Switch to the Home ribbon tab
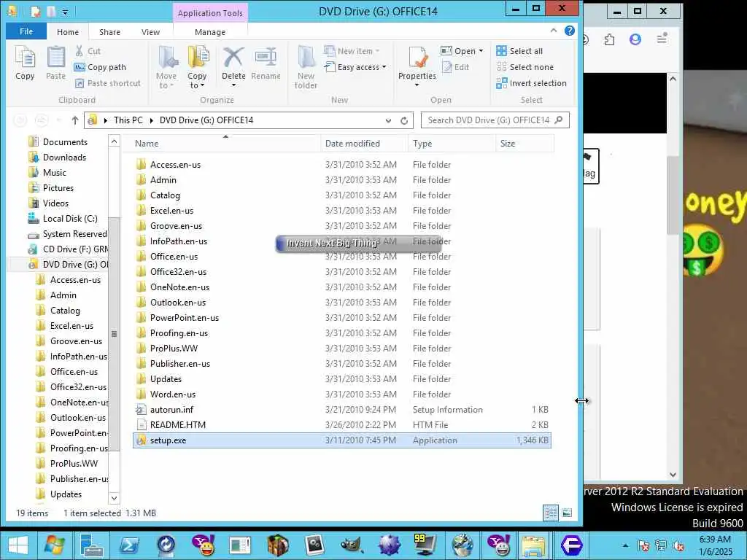 click(68, 32)
